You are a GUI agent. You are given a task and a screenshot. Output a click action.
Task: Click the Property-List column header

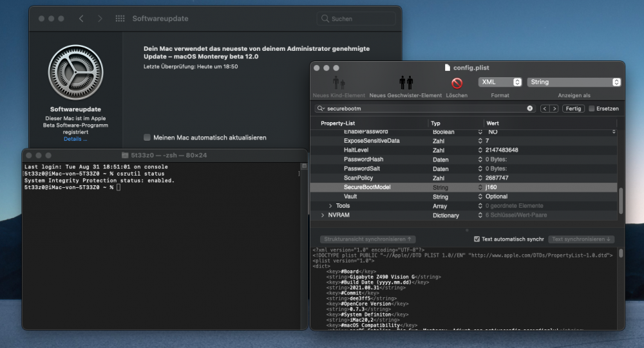pos(337,123)
